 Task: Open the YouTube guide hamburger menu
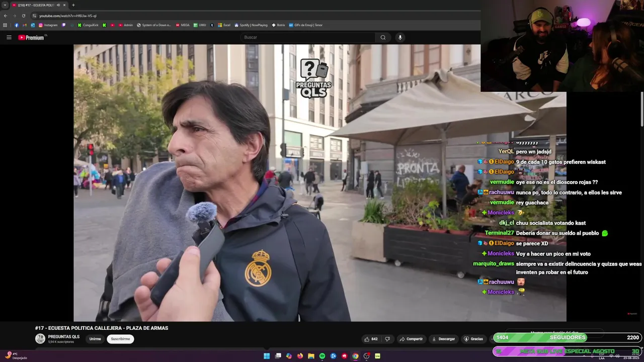coord(9,37)
